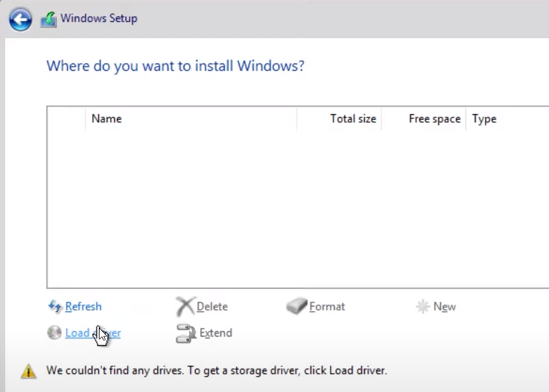Screen dimensions: 549x392
Task: Sort by the Name column header
Action: (x=191, y=119)
